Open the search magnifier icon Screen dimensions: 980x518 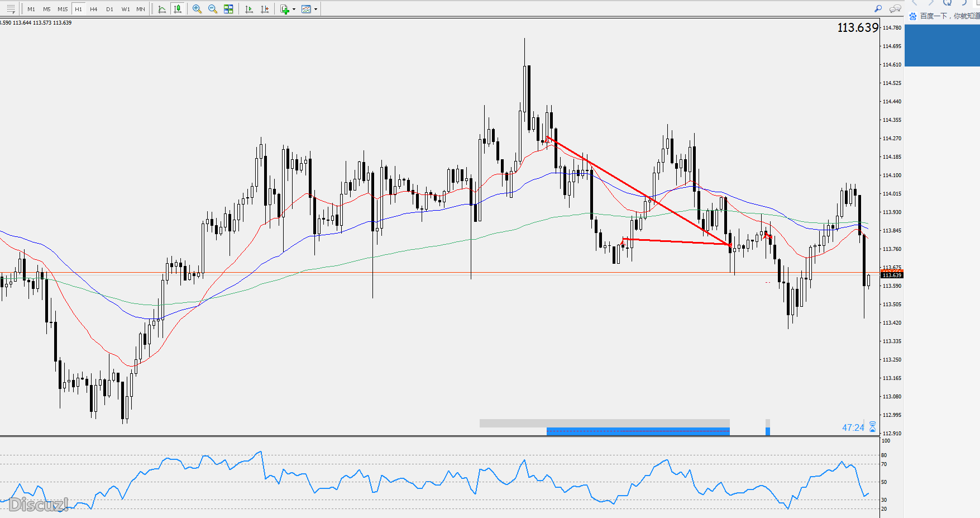[x=878, y=8]
